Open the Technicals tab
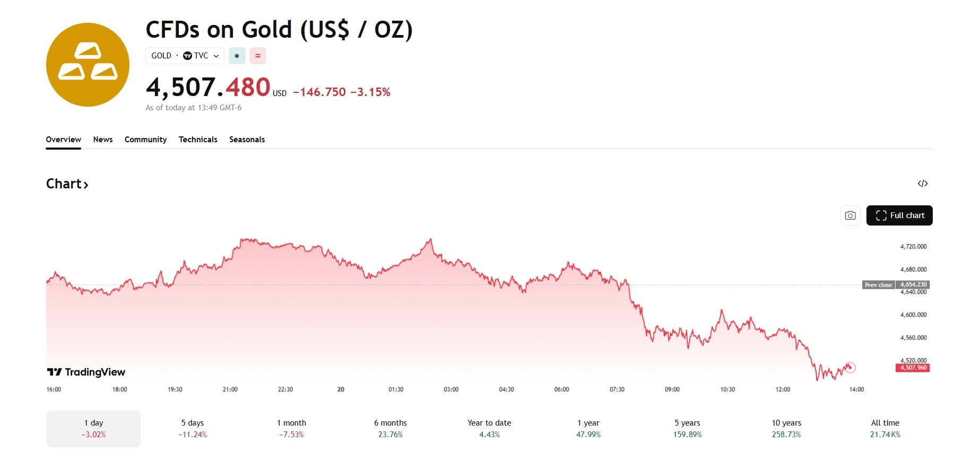Screen dimensions: 980x450 (x=198, y=140)
